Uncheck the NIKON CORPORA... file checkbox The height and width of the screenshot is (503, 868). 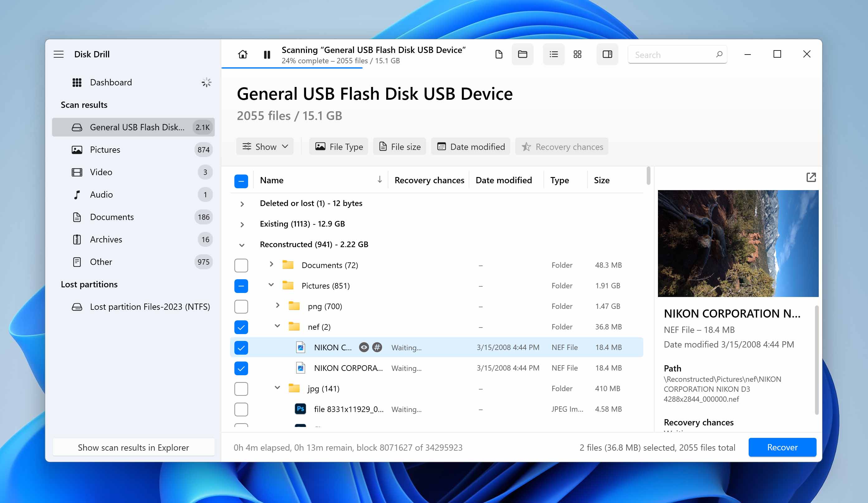coord(241,368)
